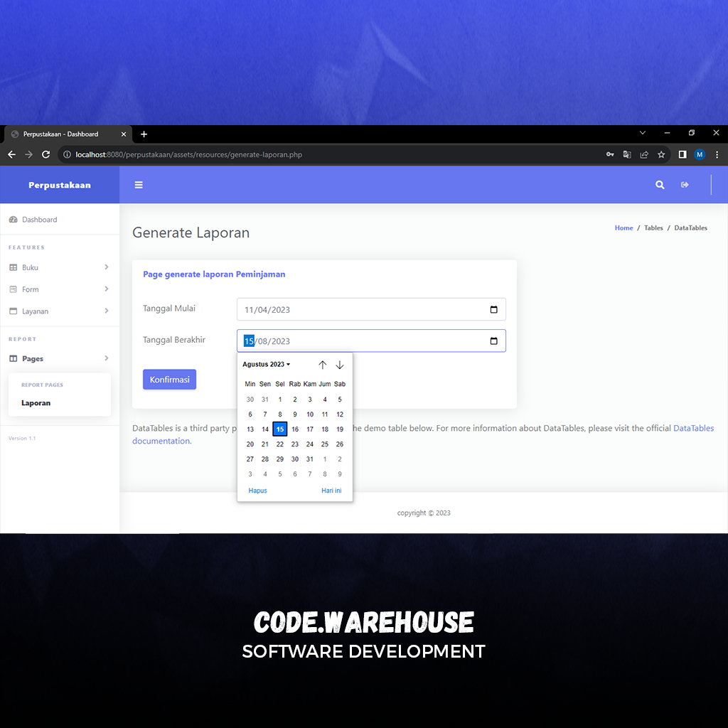Click the translate page icon
Image resolution: width=728 pixels, height=728 pixels.
[627, 154]
